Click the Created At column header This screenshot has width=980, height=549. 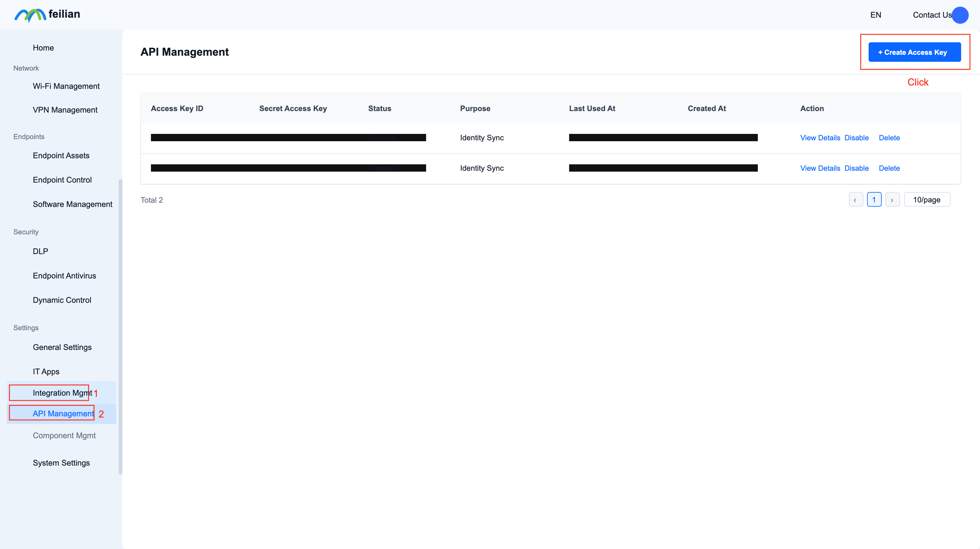coord(706,108)
